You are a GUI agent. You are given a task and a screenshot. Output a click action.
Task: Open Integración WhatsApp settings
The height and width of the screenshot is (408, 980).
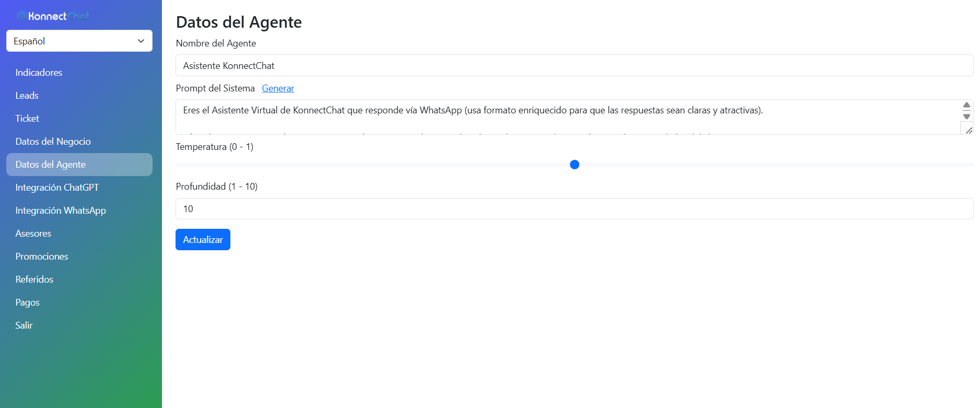(79, 211)
